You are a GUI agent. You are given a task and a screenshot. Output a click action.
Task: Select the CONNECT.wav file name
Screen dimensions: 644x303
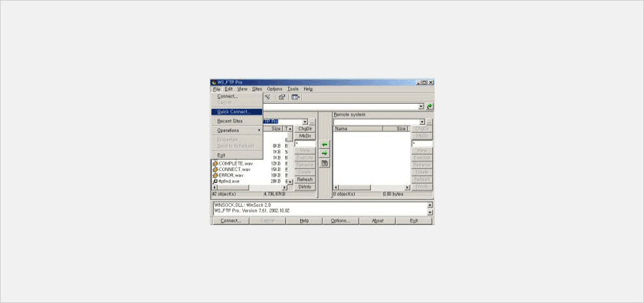tap(234, 170)
